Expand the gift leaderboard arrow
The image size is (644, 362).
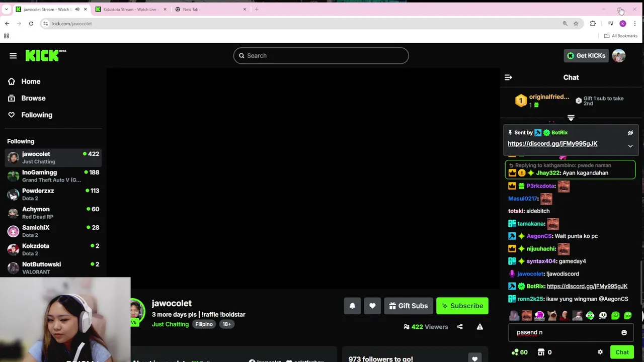click(571, 118)
